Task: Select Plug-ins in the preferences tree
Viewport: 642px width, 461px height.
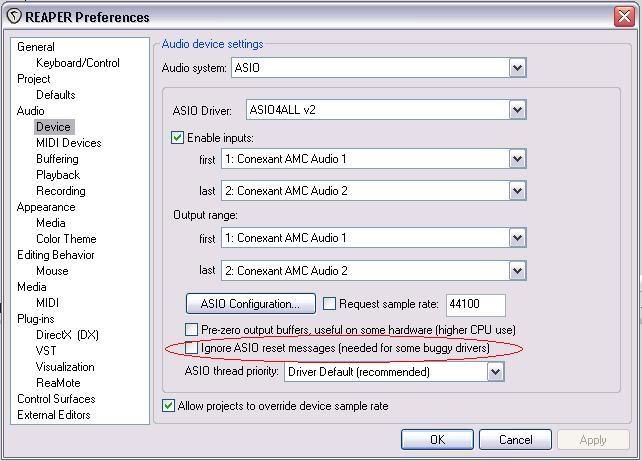Action: tap(36, 319)
